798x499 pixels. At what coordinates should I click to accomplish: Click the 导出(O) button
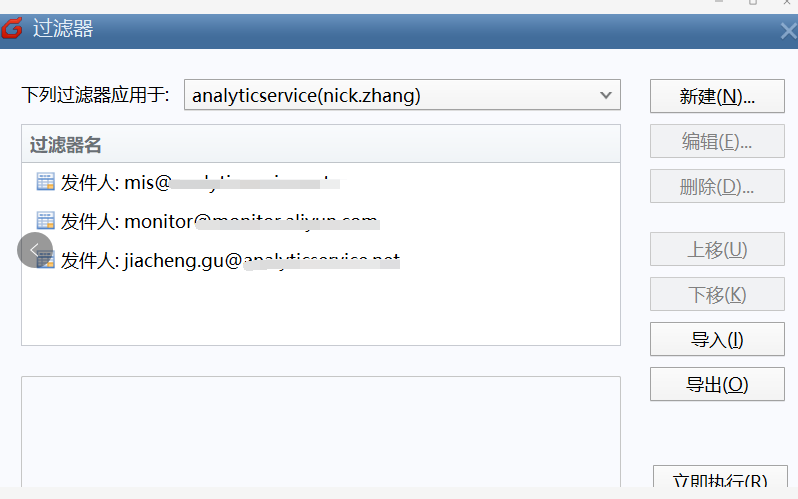click(717, 384)
